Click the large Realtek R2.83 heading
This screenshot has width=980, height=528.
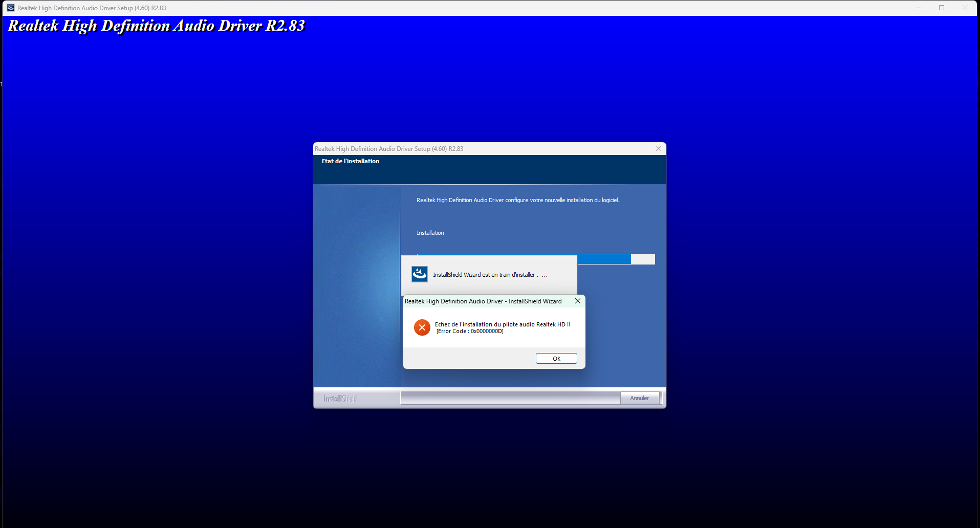157,26
